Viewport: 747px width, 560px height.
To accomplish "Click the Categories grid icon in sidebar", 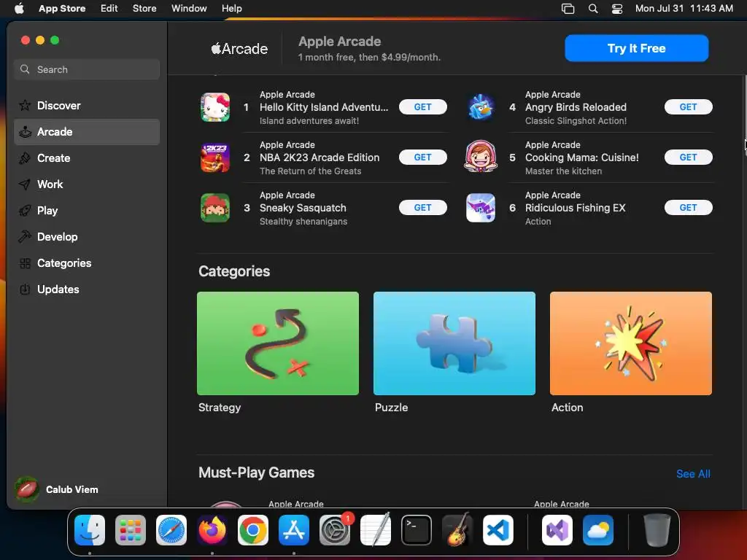I will (x=25, y=262).
